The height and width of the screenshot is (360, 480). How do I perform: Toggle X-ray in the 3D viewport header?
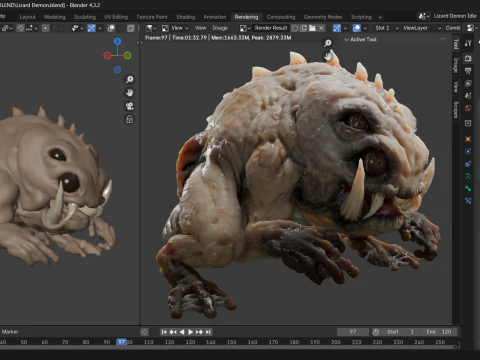click(131, 28)
